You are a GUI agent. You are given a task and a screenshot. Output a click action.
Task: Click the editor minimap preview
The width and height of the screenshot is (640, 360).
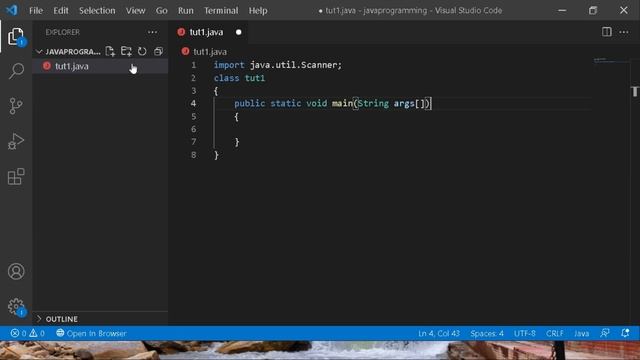pyautogui.click(x=610, y=60)
